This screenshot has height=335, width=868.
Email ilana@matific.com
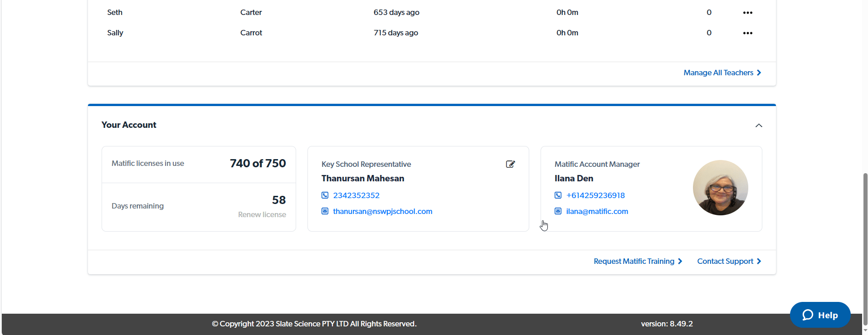coord(597,211)
